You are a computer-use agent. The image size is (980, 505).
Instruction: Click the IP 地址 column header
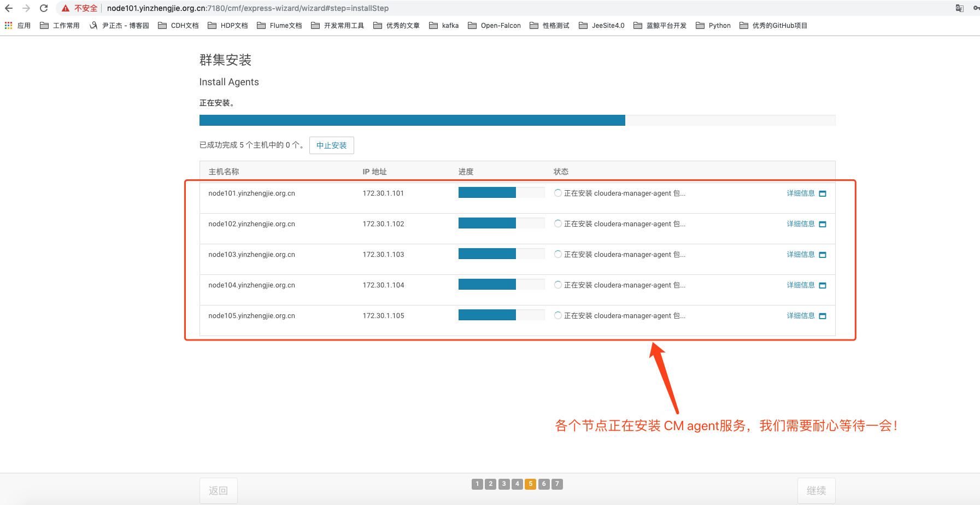coord(374,172)
